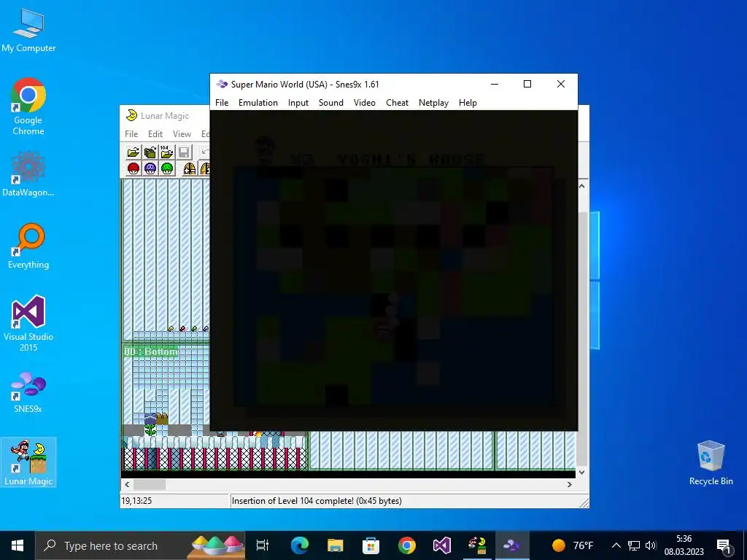Switch to Lunar Magic taskbar button
The image size is (747, 560).
(477, 545)
